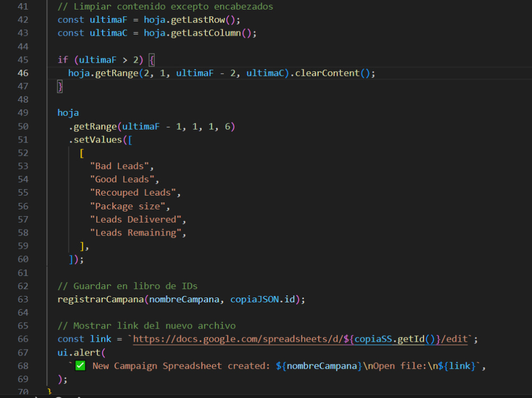The width and height of the screenshot is (532, 398).
Task: Click the yellow closing bracket on line 59
Action: (82, 246)
